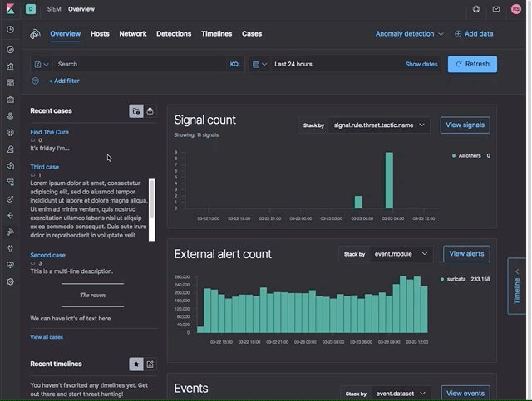532x401 pixels.
Task: Open Dashboard from the sidebar
Action: (10, 83)
